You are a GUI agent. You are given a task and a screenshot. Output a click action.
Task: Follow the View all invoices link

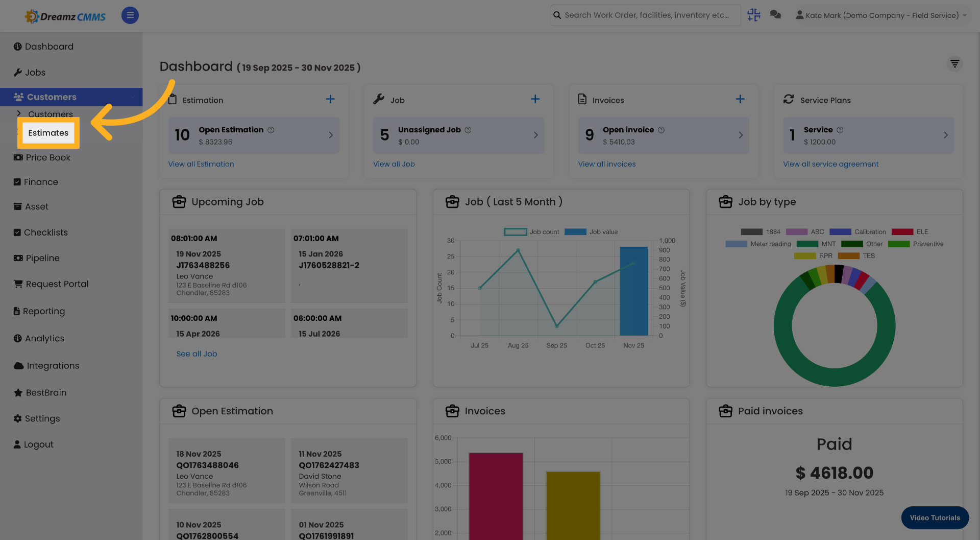click(607, 164)
